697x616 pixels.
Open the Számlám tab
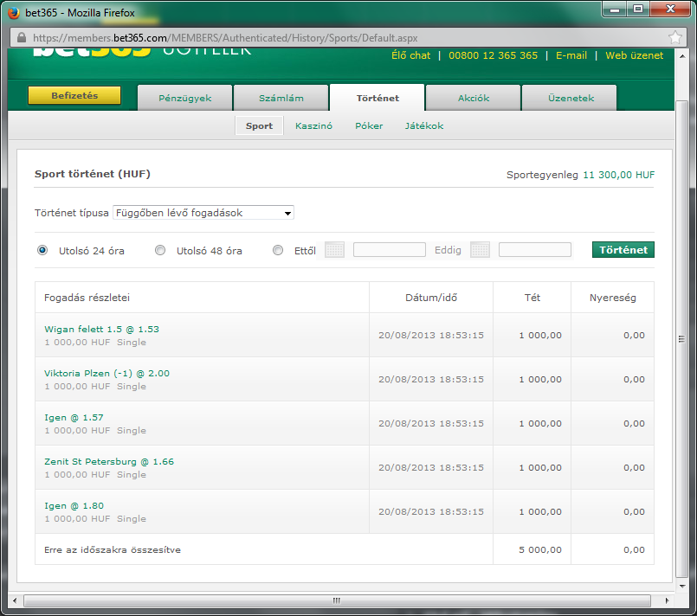point(281,98)
